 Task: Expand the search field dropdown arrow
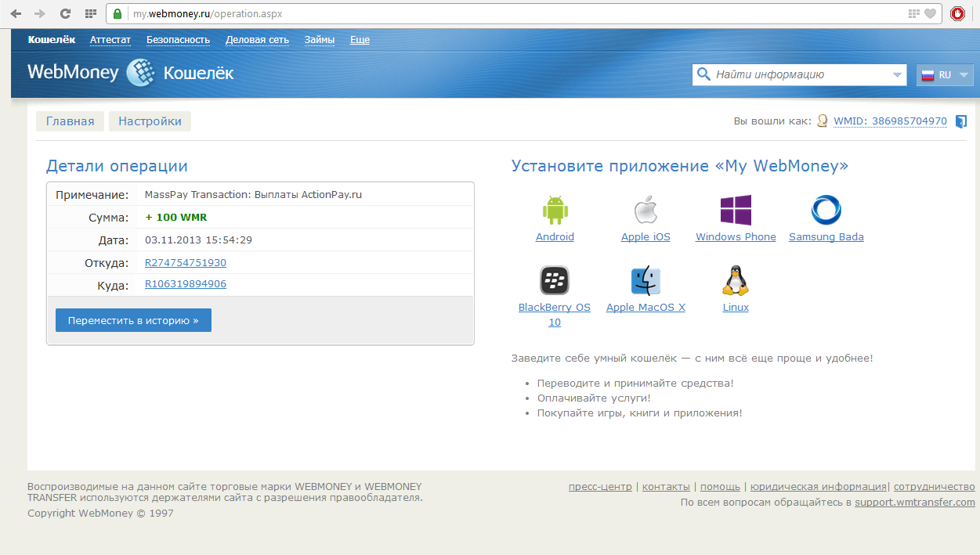(x=897, y=75)
